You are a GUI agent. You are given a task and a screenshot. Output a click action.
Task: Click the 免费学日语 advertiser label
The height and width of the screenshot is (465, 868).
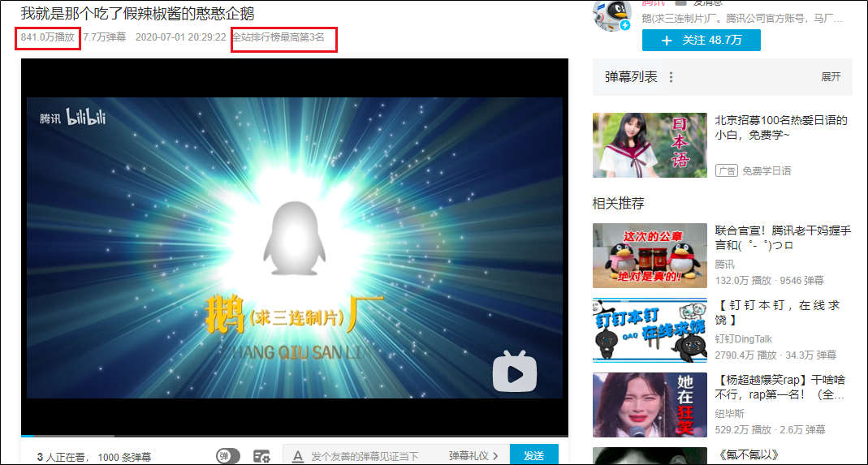pyautogui.click(x=767, y=170)
